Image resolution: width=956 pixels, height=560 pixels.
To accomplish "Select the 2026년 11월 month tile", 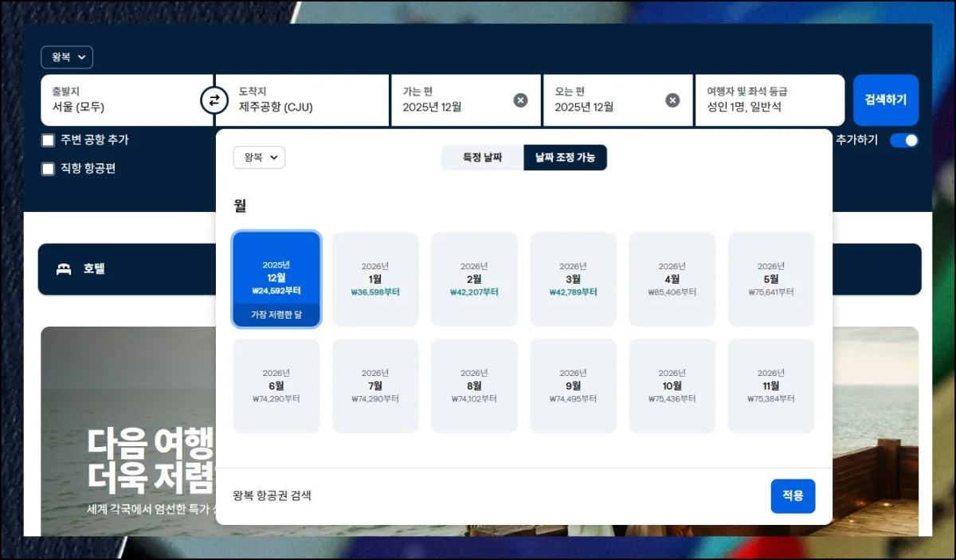I will tap(771, 386).
